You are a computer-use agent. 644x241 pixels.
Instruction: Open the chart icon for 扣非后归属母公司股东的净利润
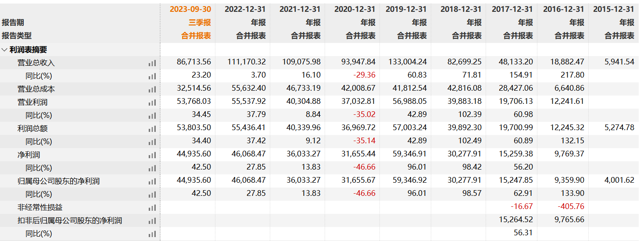pyautogui.click(x=152, y=221)
